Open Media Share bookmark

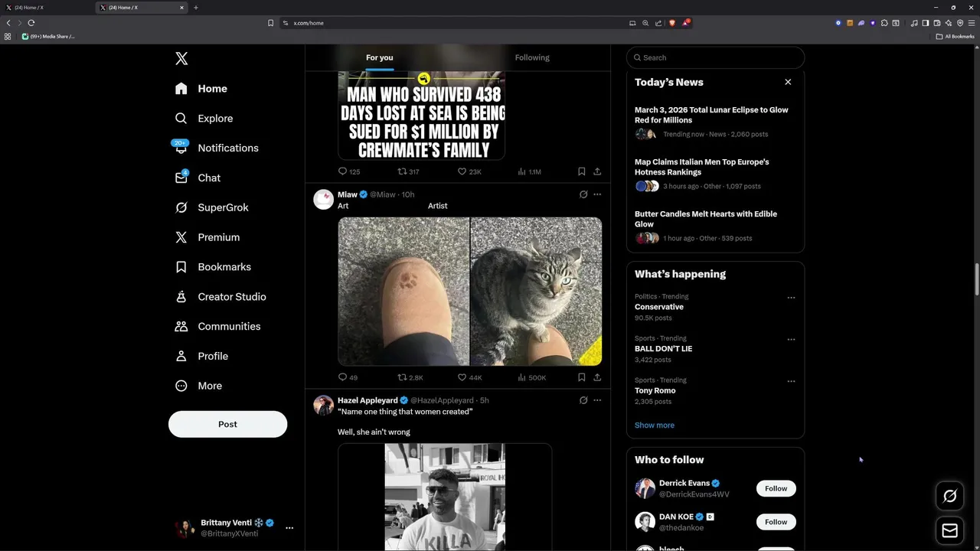pyautogui.click(x=48, y=36)
